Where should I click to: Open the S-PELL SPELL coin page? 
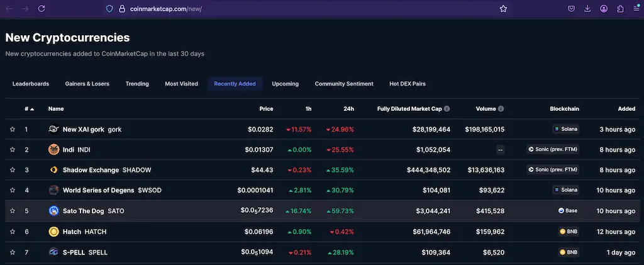[85, 252]
